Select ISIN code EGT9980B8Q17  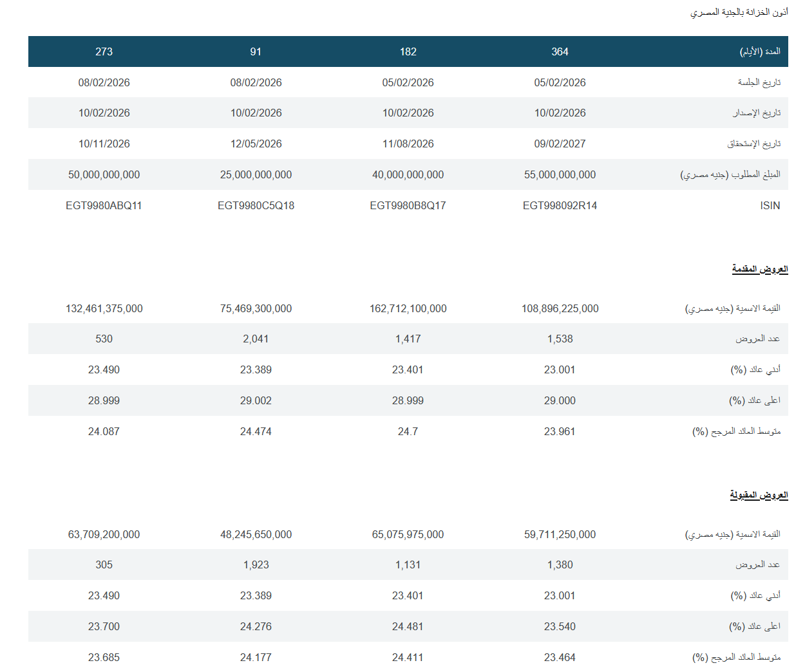tap(408, 205)
